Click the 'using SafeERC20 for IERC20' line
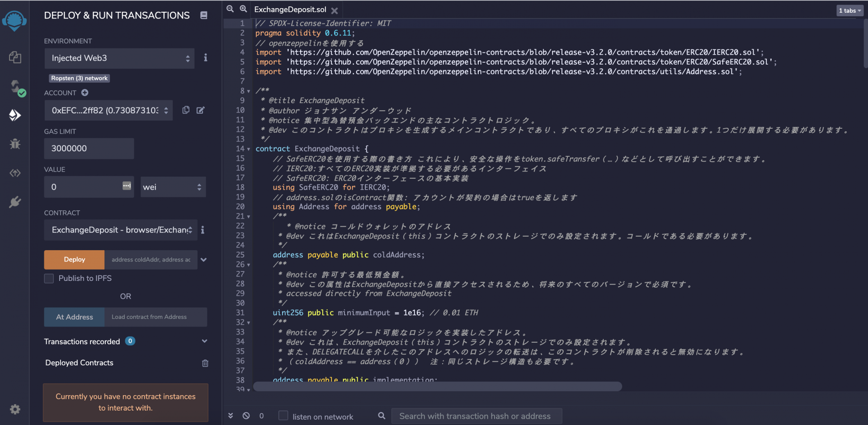 coord(331,187)
